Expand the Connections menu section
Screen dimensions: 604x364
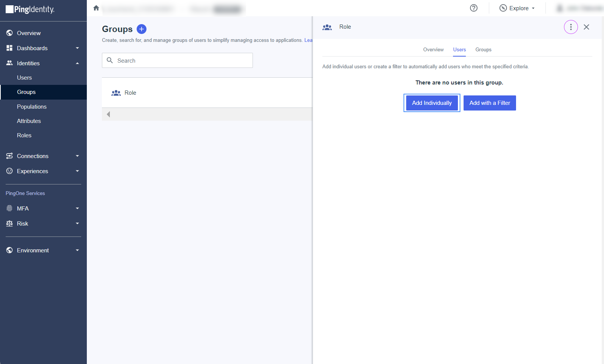[77, 156]
